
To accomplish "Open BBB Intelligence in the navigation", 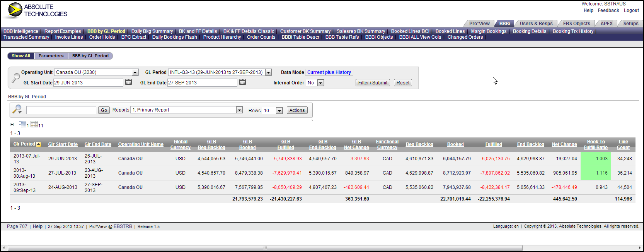I will pyautogui.click(x=21, y=31).
